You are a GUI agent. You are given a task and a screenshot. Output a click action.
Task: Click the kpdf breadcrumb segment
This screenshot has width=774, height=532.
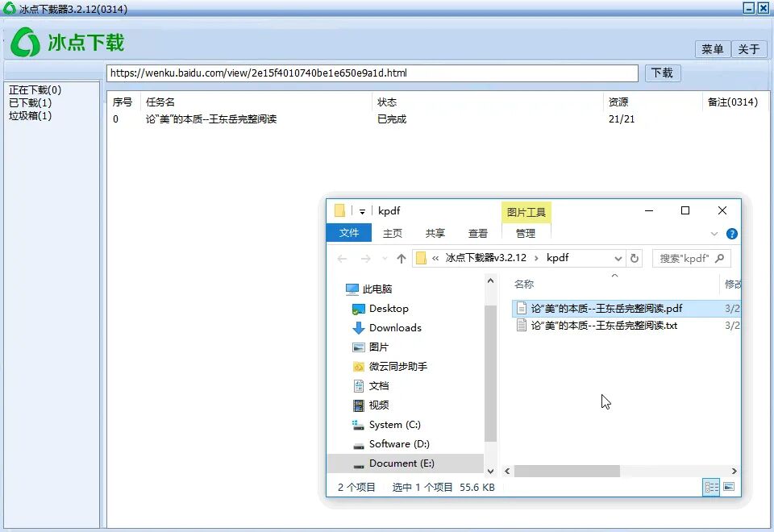(558, 258)
